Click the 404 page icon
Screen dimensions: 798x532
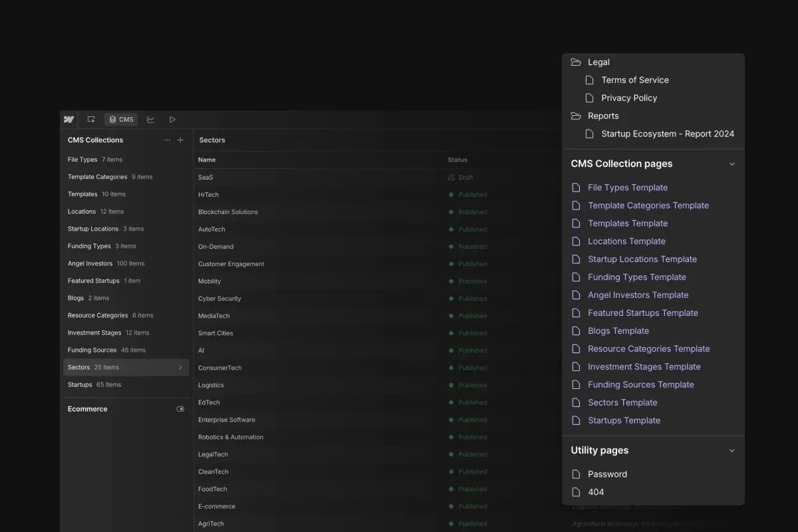576,492
